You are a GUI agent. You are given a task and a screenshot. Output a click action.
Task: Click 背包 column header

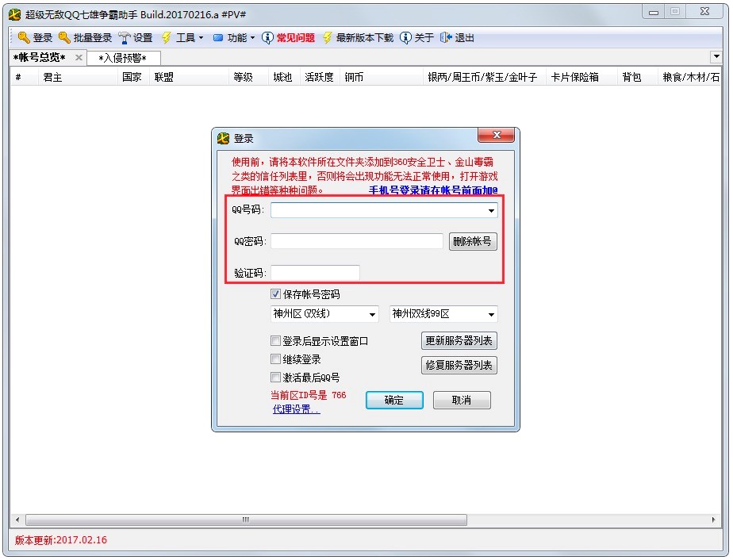[x=637, y=77]
